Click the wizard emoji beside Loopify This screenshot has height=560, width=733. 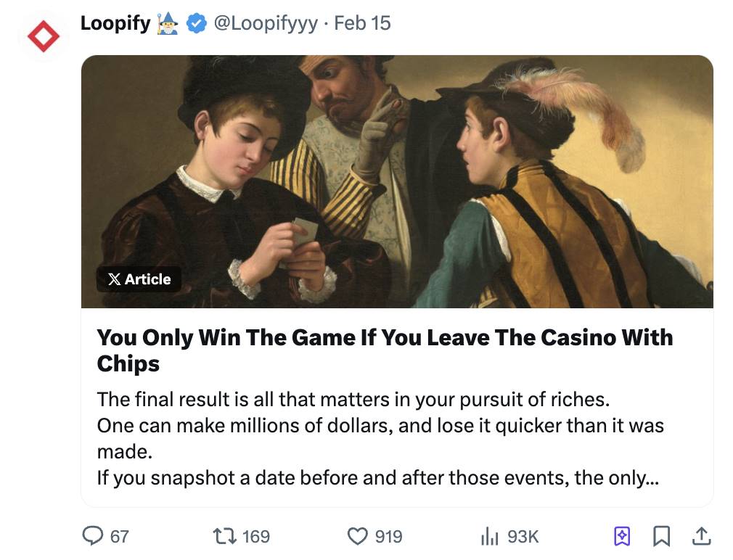pos(168,23)
